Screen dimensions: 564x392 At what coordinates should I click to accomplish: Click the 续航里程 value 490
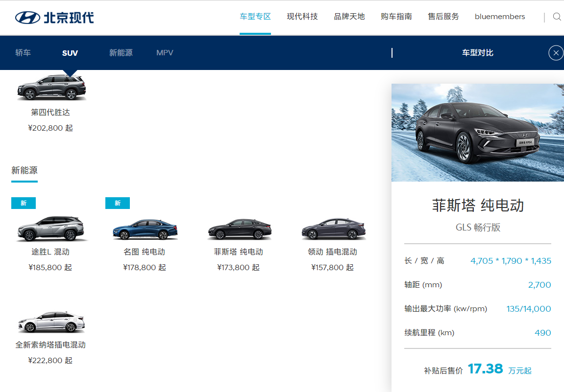(543, 333)
